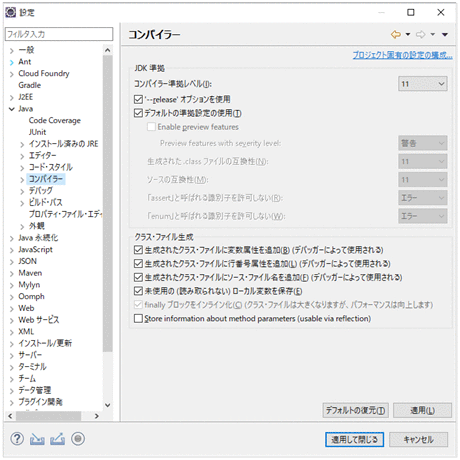Select Oomph in the preferences tree
This screenshot has height=460, width=460.
click(x=31, y=296)
